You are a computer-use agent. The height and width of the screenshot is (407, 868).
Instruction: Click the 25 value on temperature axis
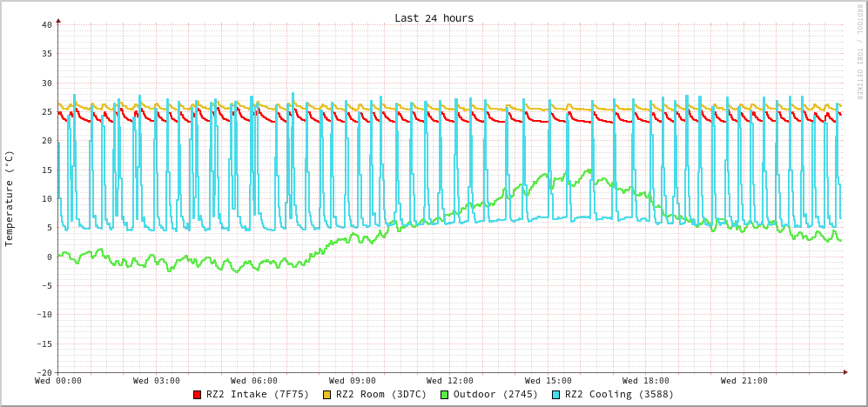pyautogui.click(x=46, y=111)
